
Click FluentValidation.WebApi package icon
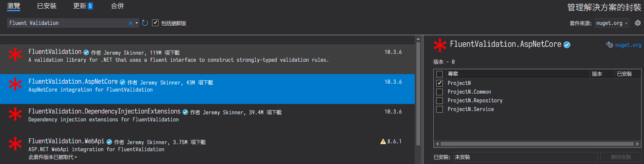coord(16,145)
